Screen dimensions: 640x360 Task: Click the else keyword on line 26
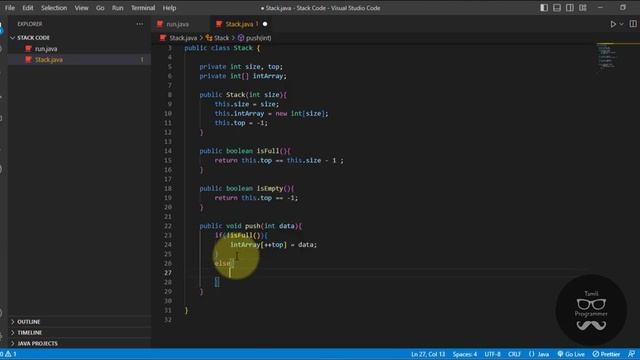(x=222, y=263)
